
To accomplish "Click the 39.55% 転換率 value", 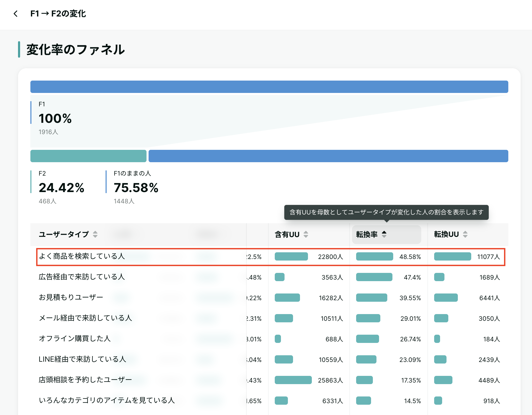I will coord(410,298).
